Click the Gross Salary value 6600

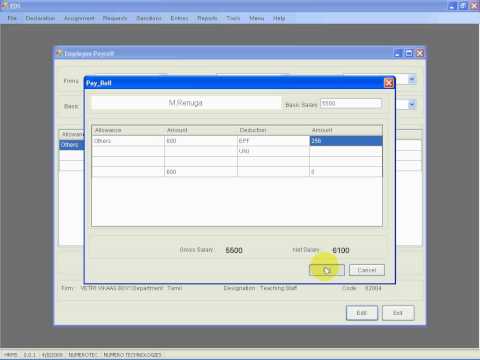coord(234,250)
